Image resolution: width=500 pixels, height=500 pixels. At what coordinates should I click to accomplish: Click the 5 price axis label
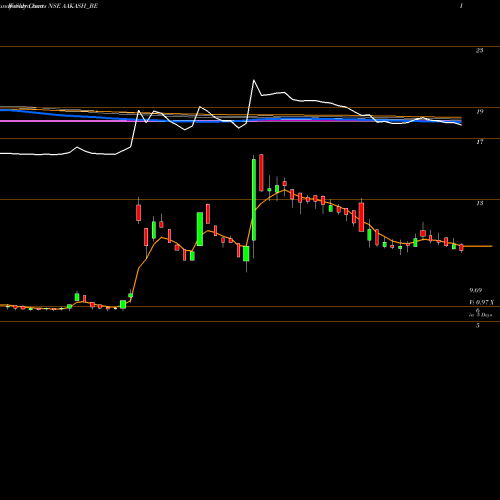(478, 326)
